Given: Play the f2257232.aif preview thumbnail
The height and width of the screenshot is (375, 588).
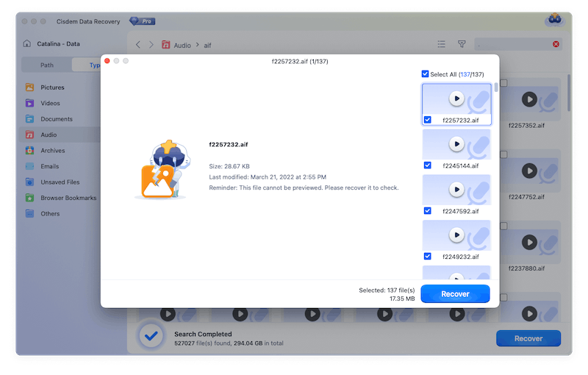Looking at the screenshot, I should pyautogui.click(x=456, y=99).
